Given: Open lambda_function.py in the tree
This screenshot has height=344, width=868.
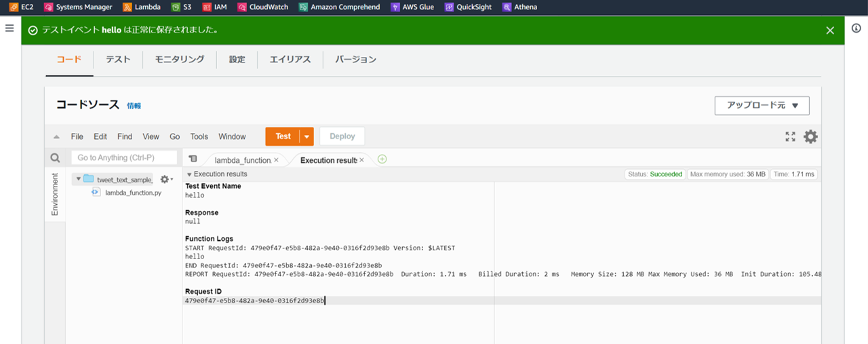Looking at the screenshot, I should (127, 193).
